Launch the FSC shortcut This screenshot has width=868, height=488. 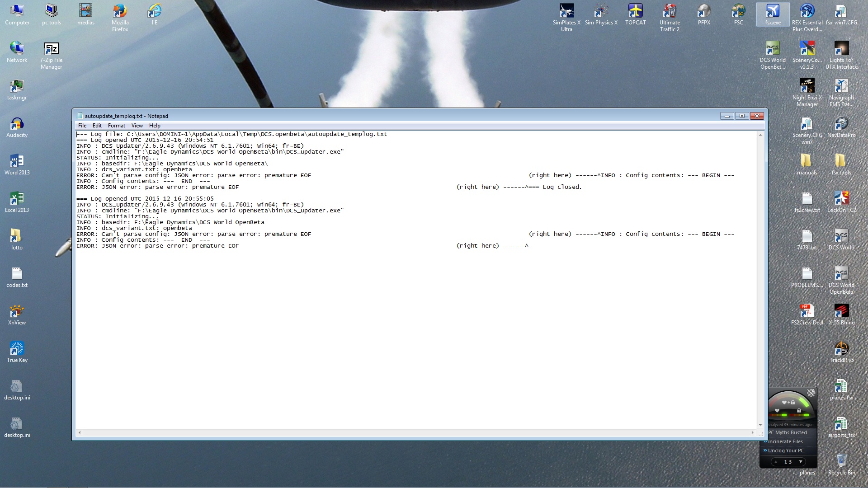pos(738,14)
